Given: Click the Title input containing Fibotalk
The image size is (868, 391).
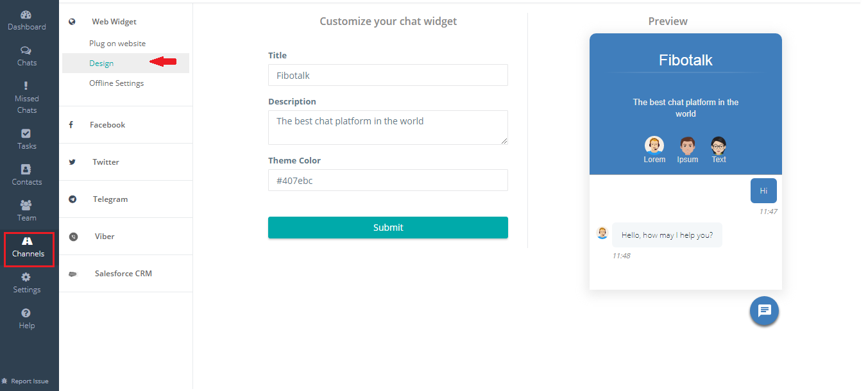Looking at the screenshot, I should coord(388,75).
